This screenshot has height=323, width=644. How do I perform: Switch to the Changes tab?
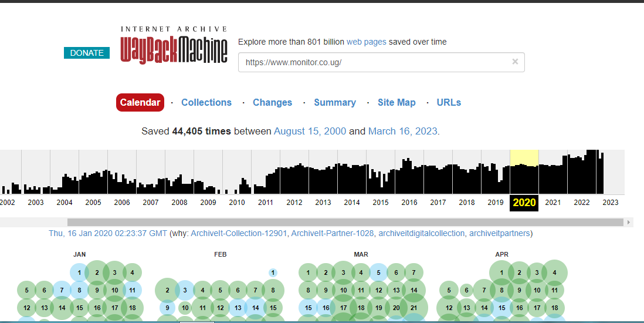point(272,102)
